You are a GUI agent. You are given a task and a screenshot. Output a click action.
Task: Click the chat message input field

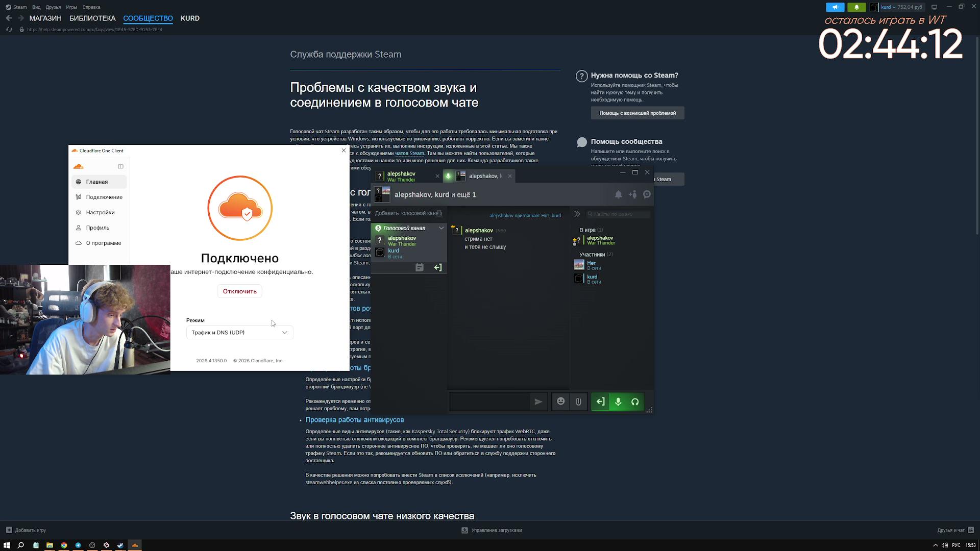pos(489,402)
